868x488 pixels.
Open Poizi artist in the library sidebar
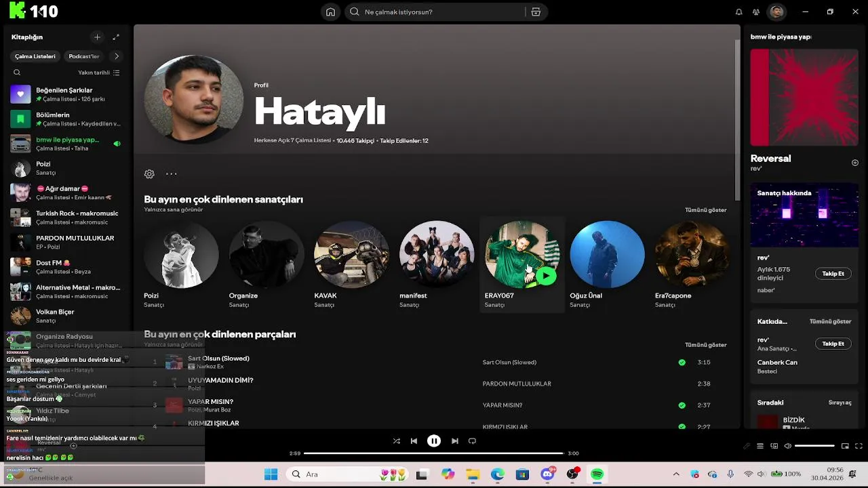[x=65, y=168]
